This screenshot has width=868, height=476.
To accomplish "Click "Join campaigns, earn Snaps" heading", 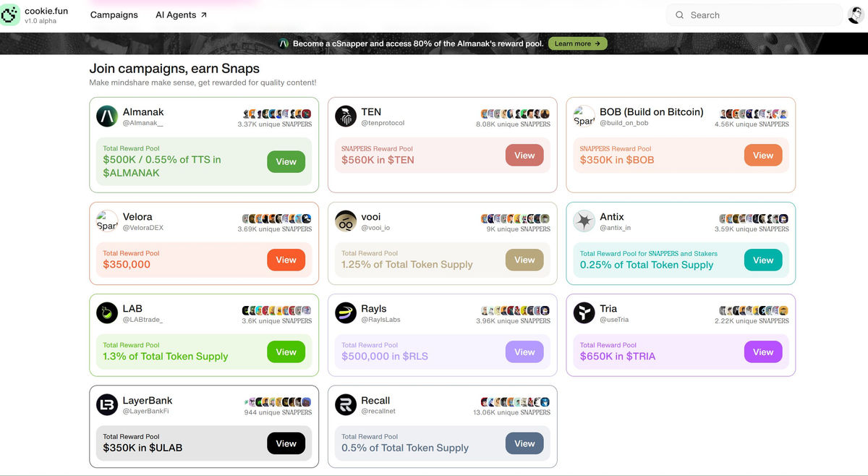I will tap(174, 69).
